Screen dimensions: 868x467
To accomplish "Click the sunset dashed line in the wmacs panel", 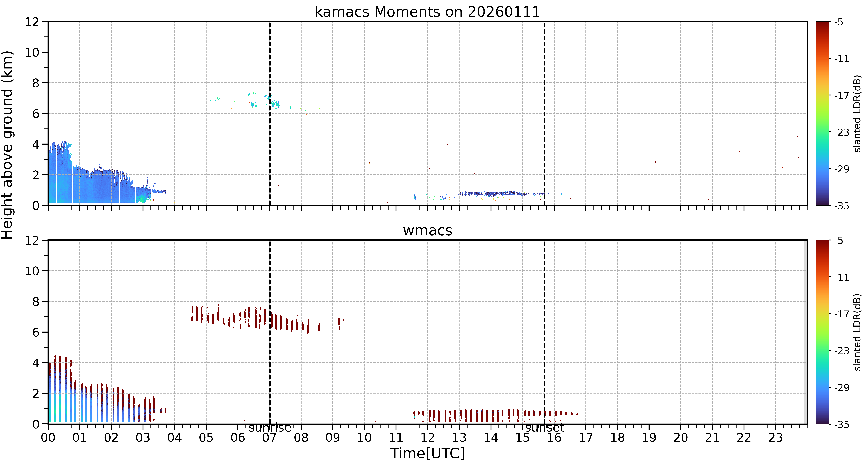I will [544, 332].
